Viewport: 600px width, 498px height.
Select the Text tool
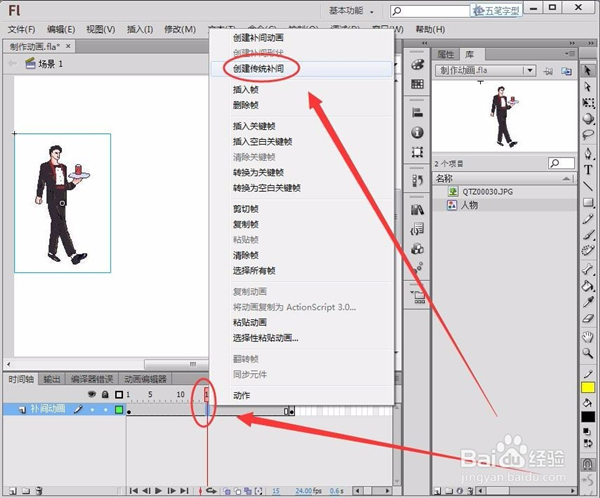click(x=588, y=170)
